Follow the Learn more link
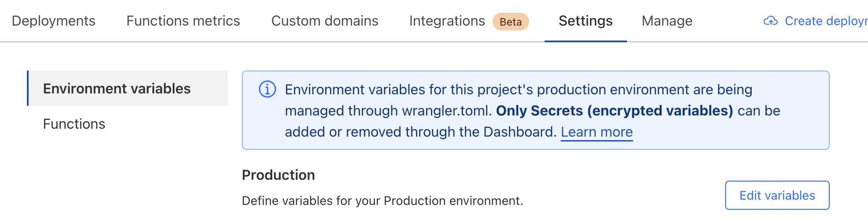Image resolution: width=868 pixels, height=223 pixels. pos(596,132)
